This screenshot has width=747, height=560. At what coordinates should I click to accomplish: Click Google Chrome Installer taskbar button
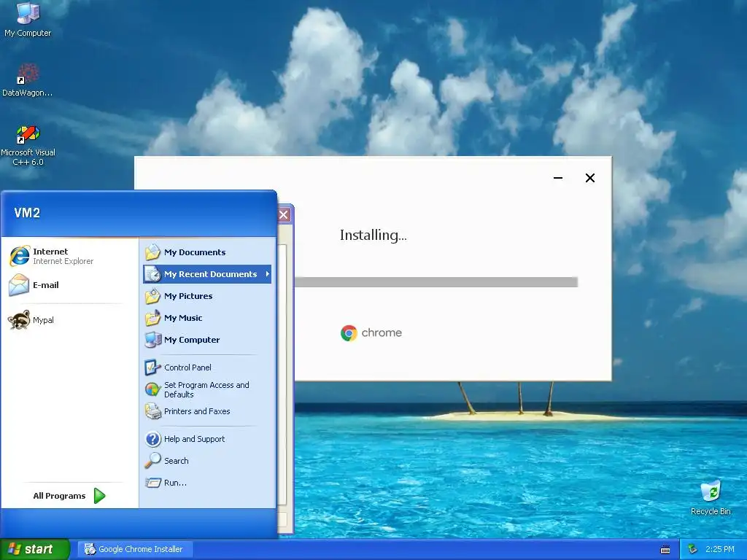point(134,549)
